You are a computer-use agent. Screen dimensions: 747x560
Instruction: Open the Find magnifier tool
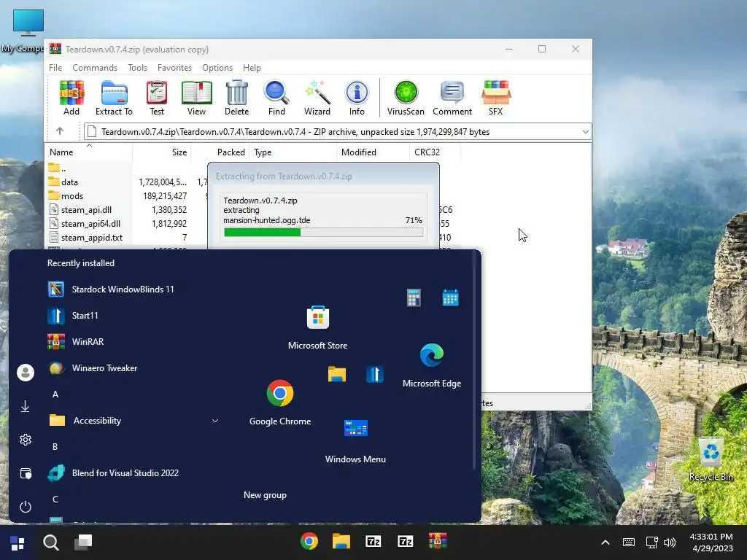[x=276, y=98]
